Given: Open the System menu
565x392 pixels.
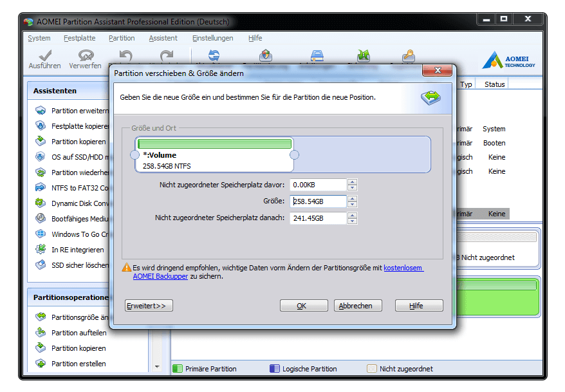Looking at the screenshot, I should point(39,38).
